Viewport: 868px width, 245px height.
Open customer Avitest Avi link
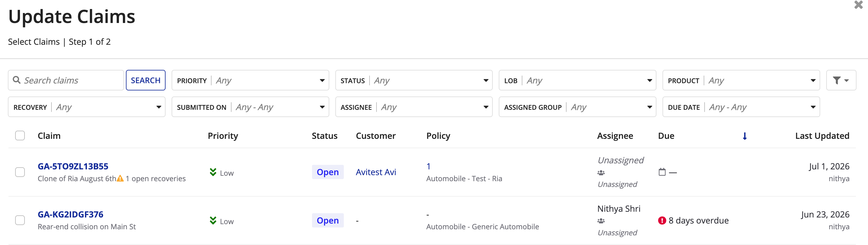coord(376,172)
